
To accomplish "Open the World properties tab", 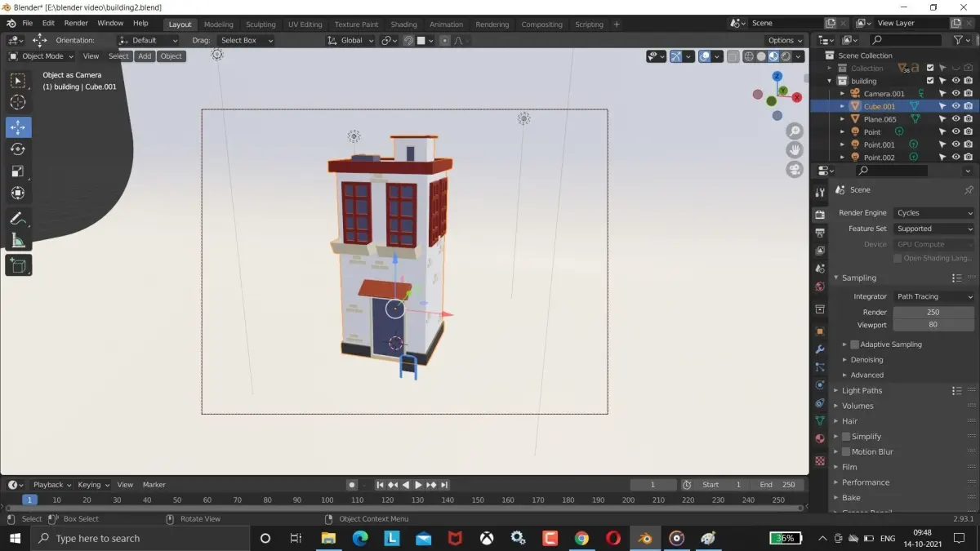I will (x=820, y=287).
